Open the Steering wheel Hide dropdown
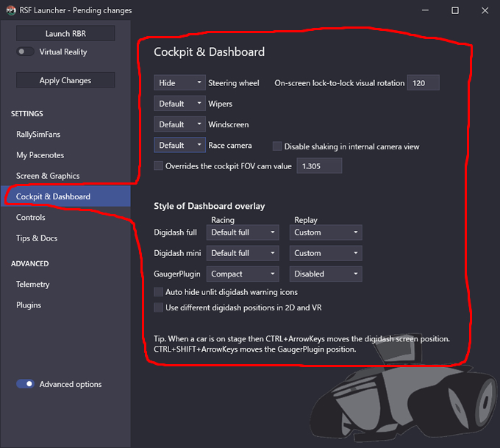 [179, 83]
